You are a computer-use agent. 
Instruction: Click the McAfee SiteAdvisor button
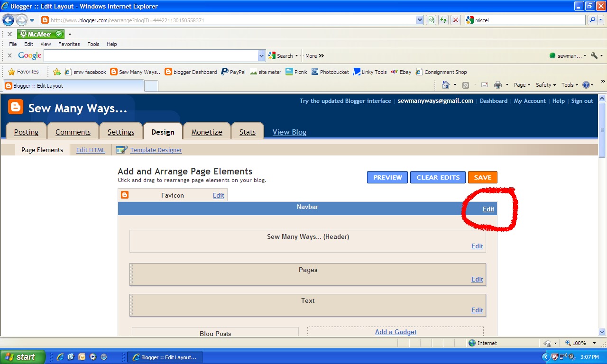(40, 34)
